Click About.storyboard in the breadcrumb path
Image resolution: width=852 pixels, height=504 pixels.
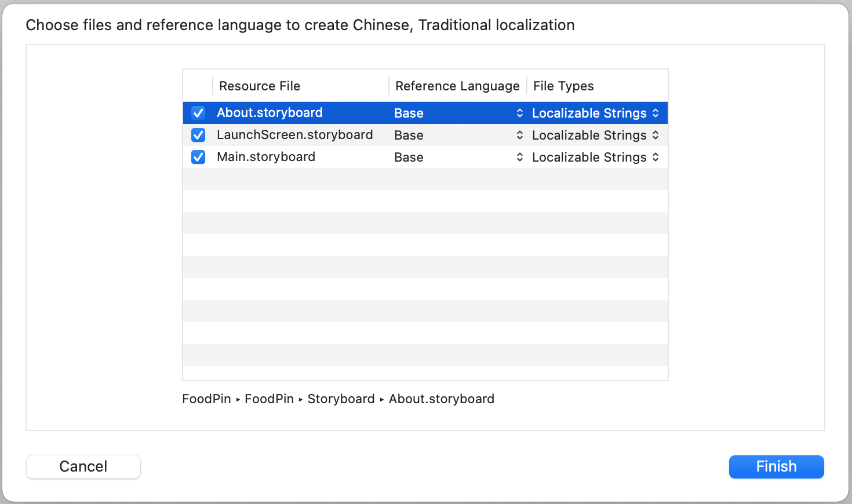click(x=442, y=399)
